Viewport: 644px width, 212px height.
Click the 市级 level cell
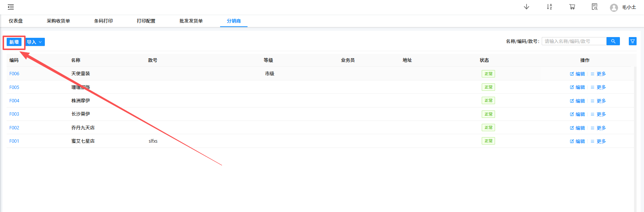coord(270,73)
